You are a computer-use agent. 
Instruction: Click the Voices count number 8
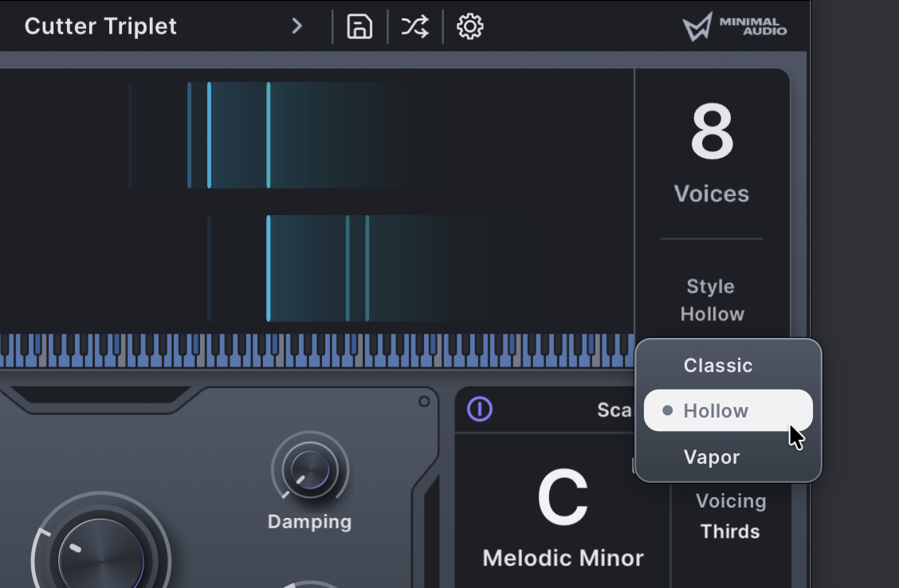tap(711, 134)
